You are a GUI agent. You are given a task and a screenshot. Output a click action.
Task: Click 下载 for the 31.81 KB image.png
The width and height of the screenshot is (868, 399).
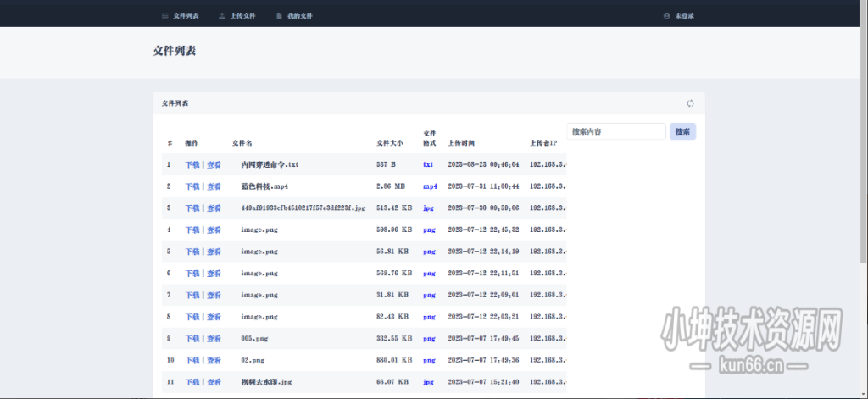click(x=192, y=295)
